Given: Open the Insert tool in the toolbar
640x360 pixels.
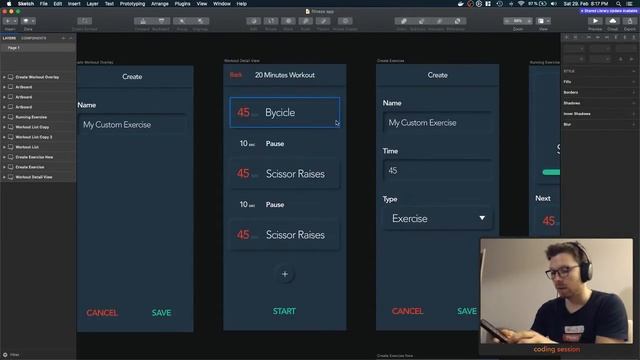Looking at the screenshot, I should (8, 21).
